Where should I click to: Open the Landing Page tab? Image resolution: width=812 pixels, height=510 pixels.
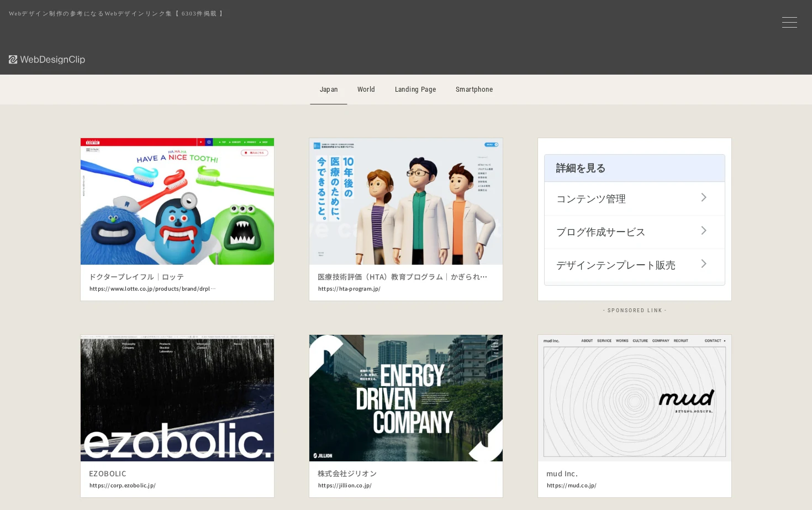tap(415, 90)
